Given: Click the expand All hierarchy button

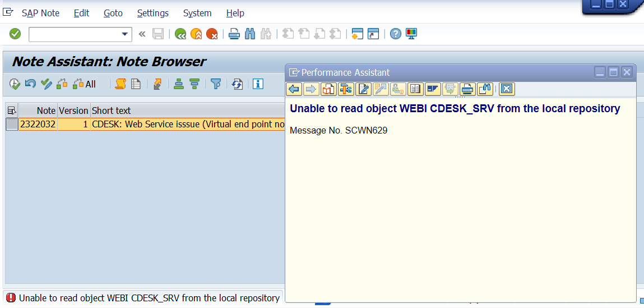Looking at the screenshot, I should pyautogui.click(x=84, y=84).
